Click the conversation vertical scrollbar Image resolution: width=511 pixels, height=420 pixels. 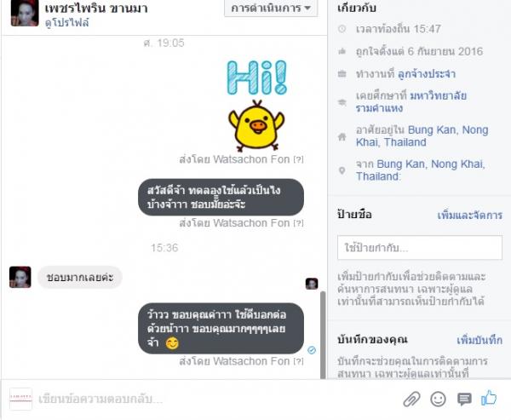point(323,335)
